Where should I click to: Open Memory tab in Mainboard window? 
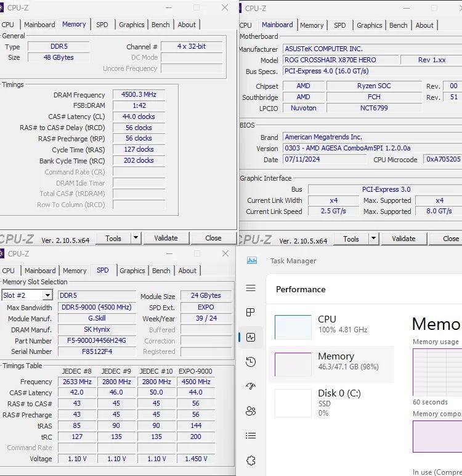click(x=312, y=25)
